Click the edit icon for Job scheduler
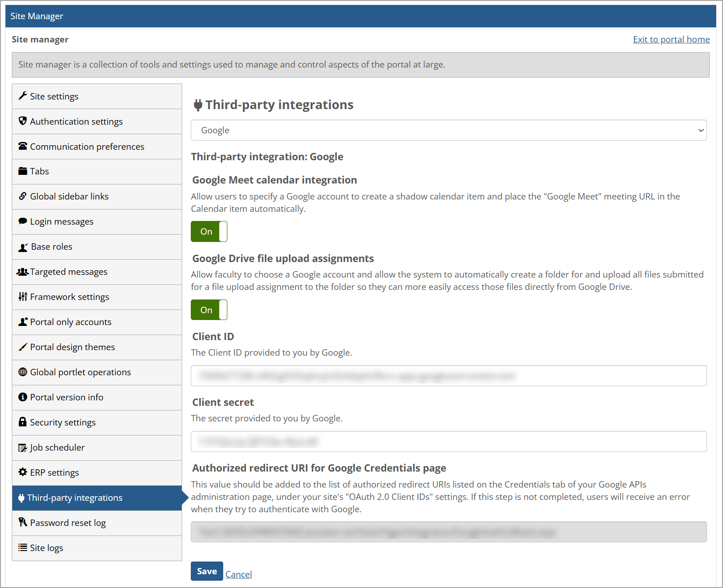Image resolution: width=723 pixels, height=588 pixels. click(x=22, y=448)
